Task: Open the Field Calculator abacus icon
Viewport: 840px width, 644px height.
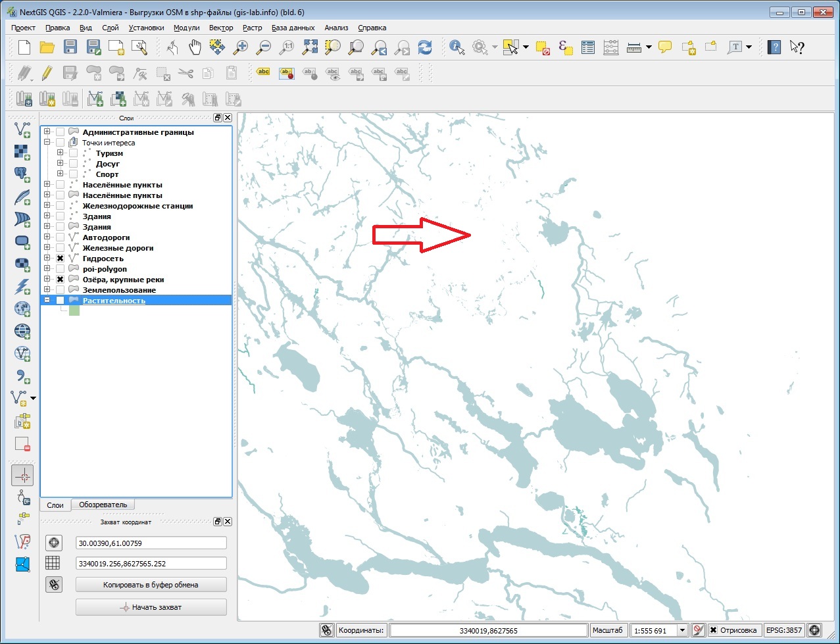Action: tap(611, 47)
